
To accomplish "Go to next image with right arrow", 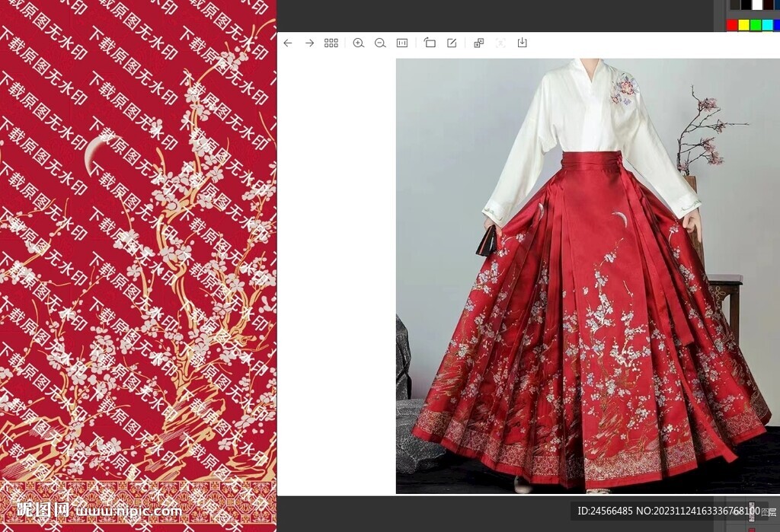I will (309, 43).
